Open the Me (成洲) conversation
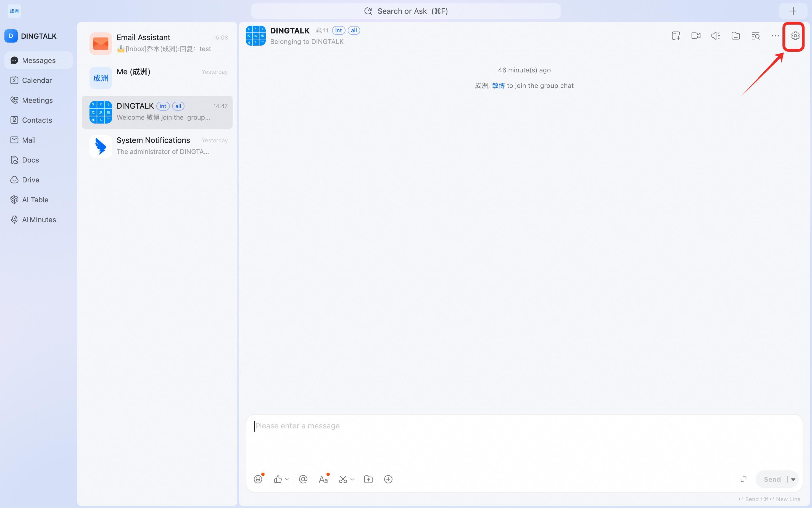The width and height of the screenshot is (812, 508). [x=157, y=78]
